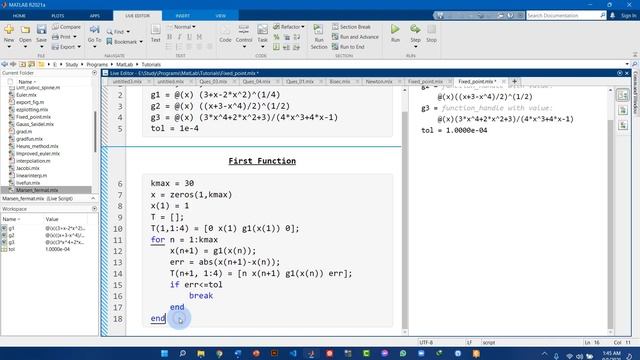Click the Live Editor panel actions icon
Image resolution: width=640 pixels, height=360 pixels.
[x=620, y=73]
